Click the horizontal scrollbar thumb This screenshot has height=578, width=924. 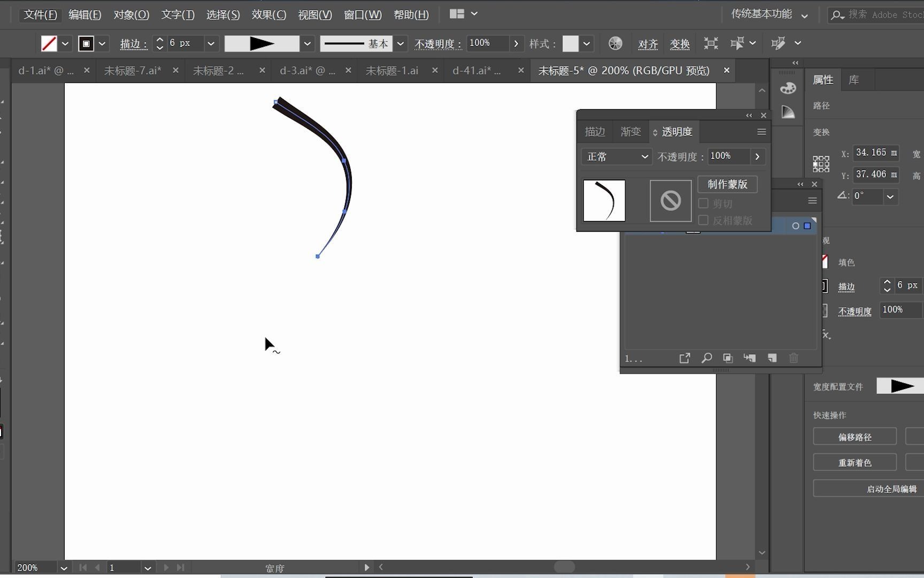[x=564, y=567]
